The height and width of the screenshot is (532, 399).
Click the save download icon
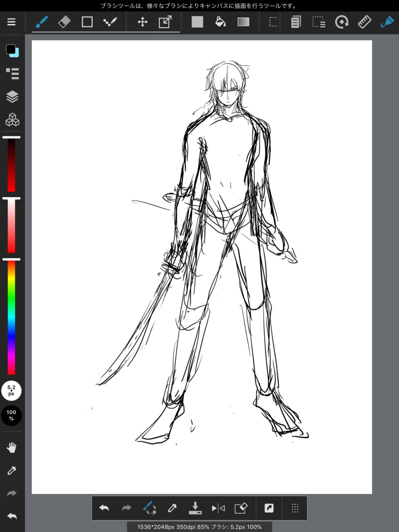195,508
